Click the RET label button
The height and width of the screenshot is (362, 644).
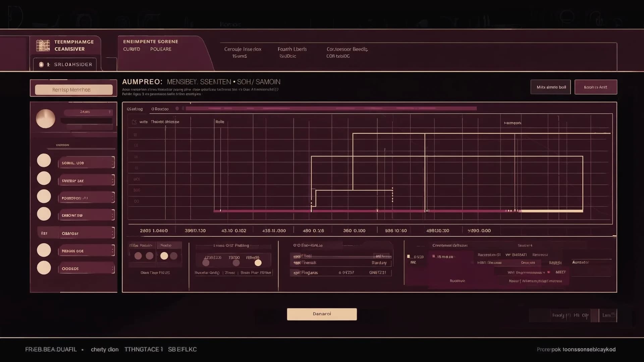click(44, 233)
